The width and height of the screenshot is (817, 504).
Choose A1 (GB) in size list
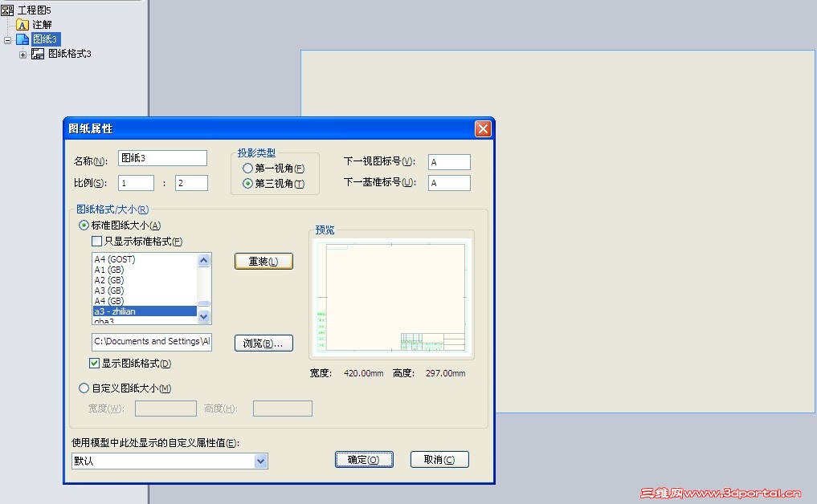[145, 270]
